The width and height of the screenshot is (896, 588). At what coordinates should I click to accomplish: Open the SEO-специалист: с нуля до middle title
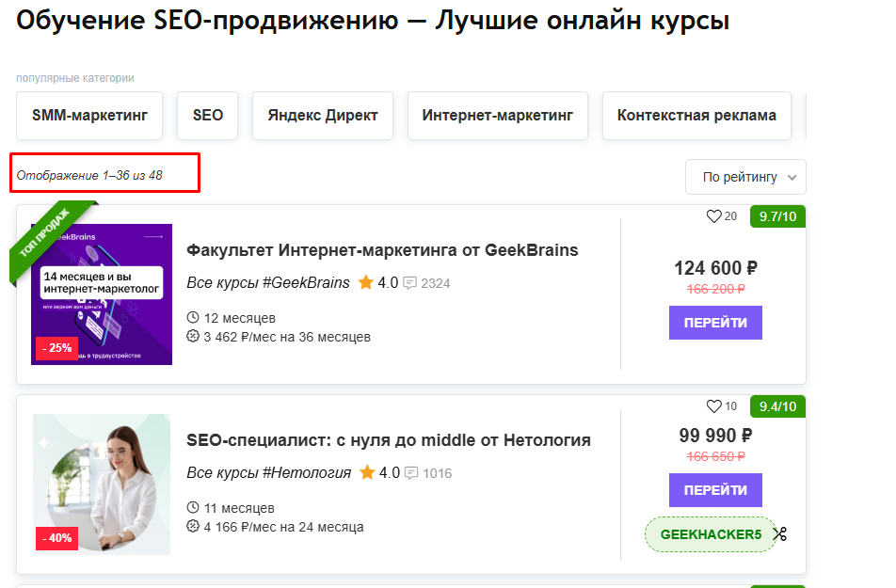point(389,440)
